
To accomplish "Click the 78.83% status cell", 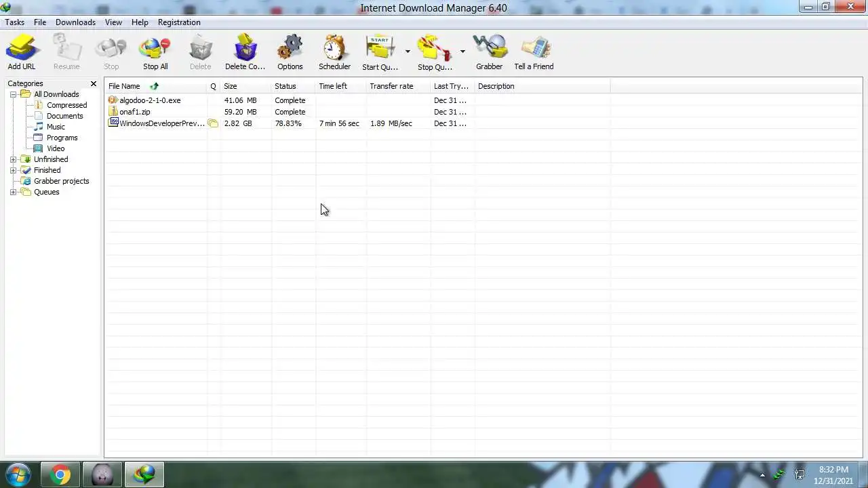I will click(288, 123).
